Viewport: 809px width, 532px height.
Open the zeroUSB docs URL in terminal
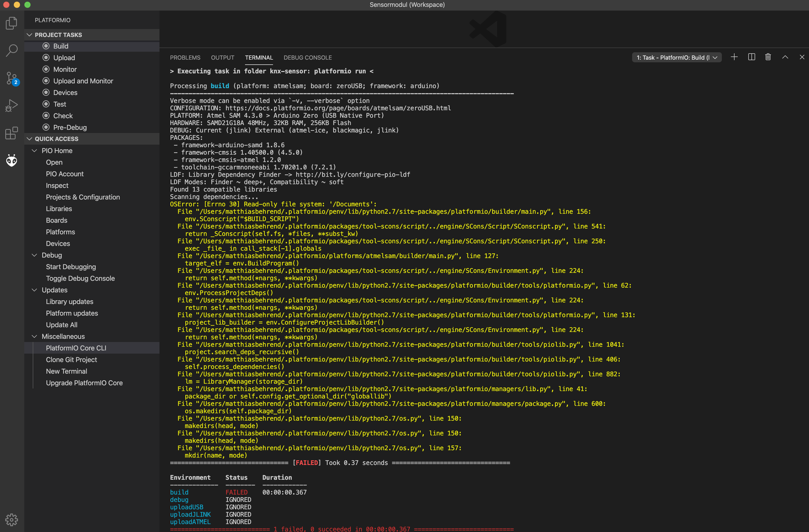click(338, 108)
